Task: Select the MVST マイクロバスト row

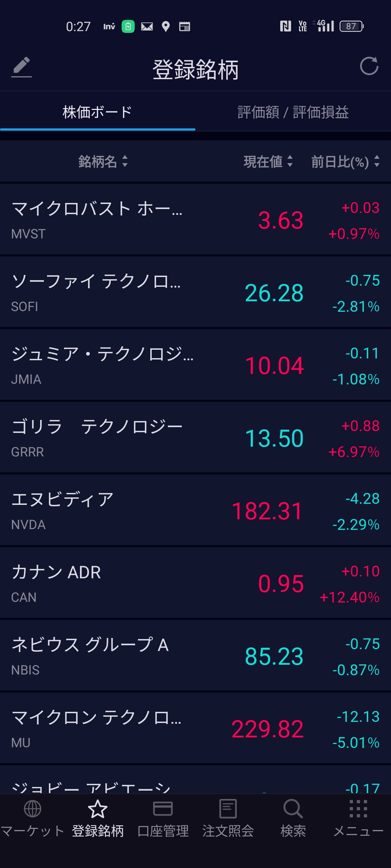Action: 195,220
